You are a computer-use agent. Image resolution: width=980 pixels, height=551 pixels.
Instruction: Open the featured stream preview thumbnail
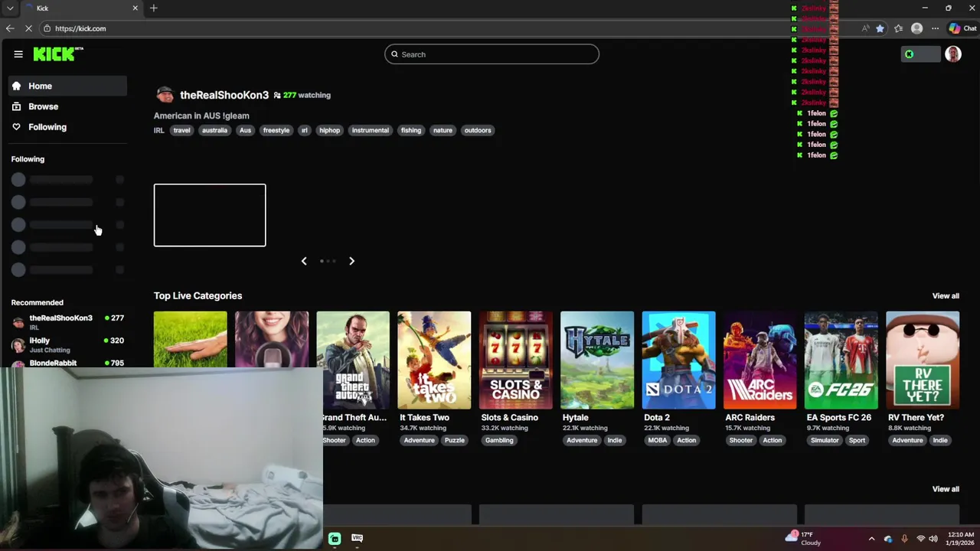click(210, 215)
